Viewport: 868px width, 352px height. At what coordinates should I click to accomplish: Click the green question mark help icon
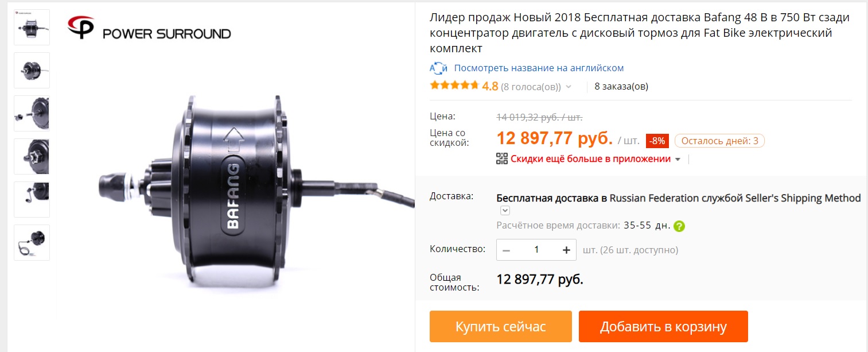pyautogui.click(x=679, y=226)
